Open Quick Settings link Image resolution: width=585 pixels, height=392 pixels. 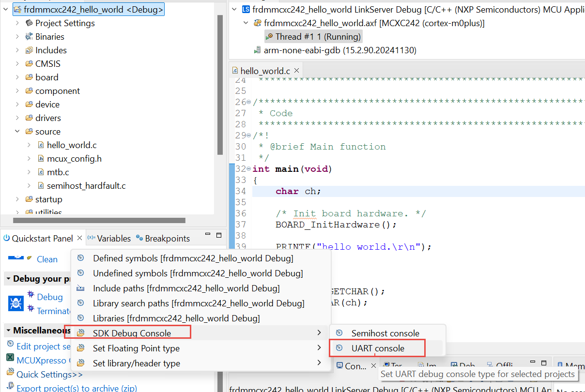coord(49,374)
